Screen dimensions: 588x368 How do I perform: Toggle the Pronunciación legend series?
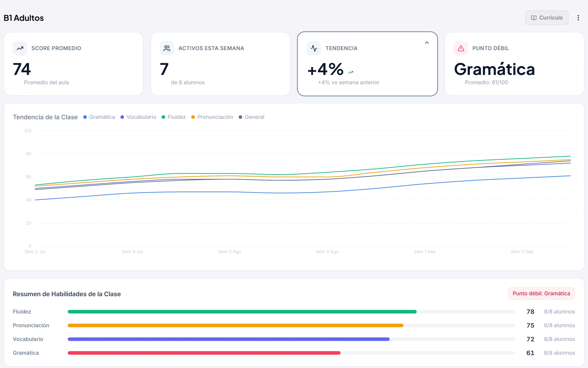212,117
